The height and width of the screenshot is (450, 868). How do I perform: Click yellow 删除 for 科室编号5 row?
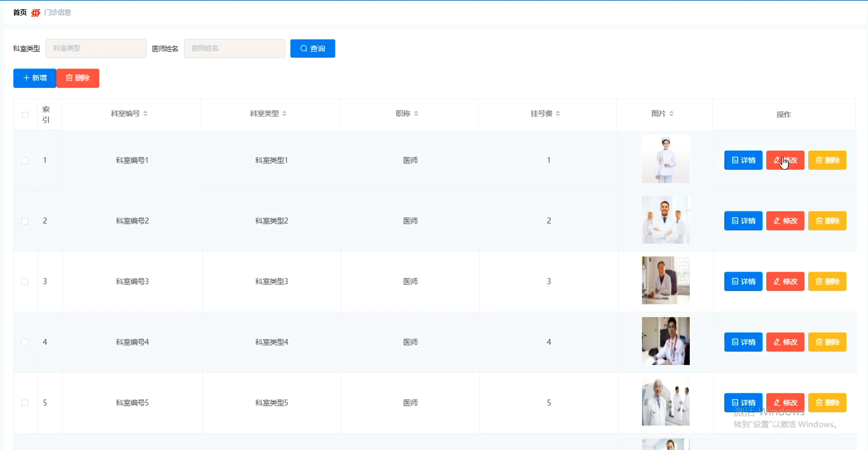click(827, 403)
